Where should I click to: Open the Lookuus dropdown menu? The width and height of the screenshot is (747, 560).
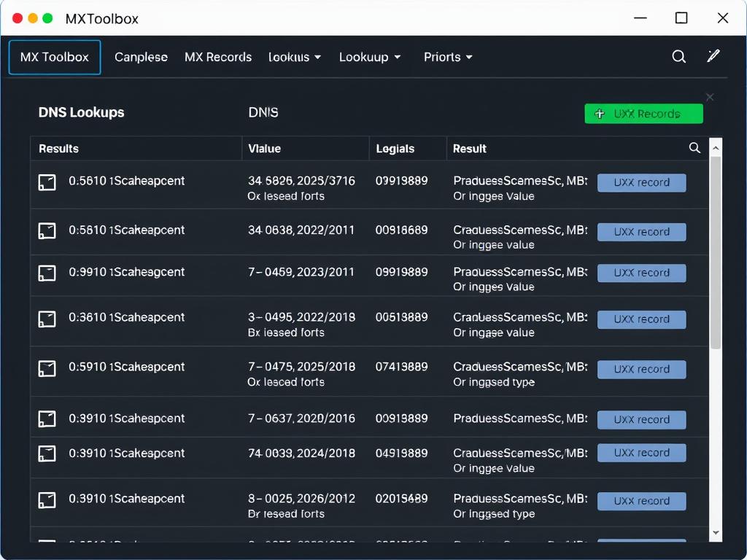pos(295,57)
